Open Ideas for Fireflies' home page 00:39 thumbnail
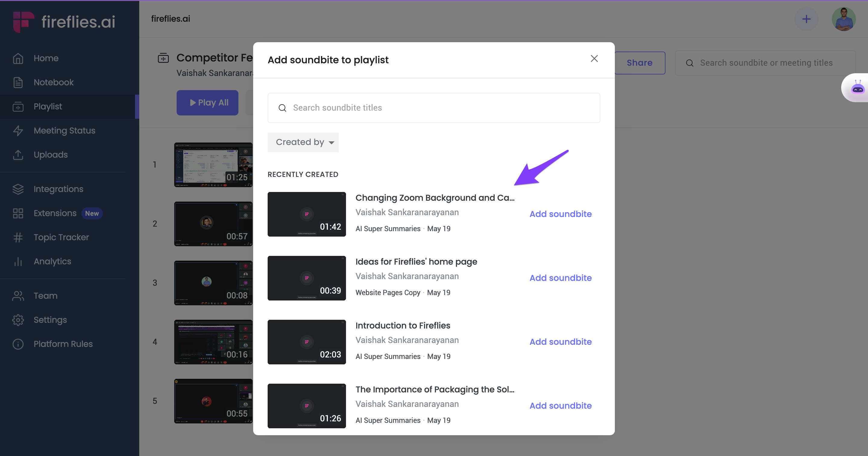 307,278
